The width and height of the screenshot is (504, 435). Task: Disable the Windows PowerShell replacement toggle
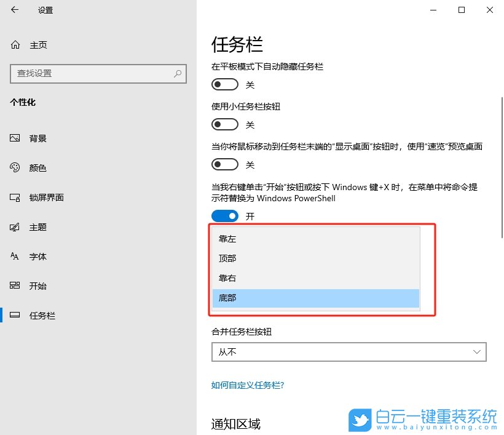tap(224, 215)
